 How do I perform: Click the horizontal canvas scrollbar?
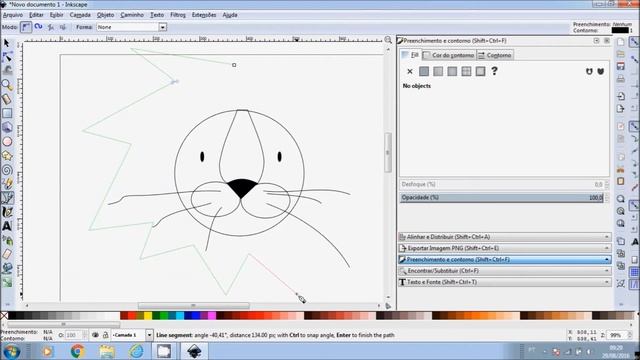click(193, 306)
